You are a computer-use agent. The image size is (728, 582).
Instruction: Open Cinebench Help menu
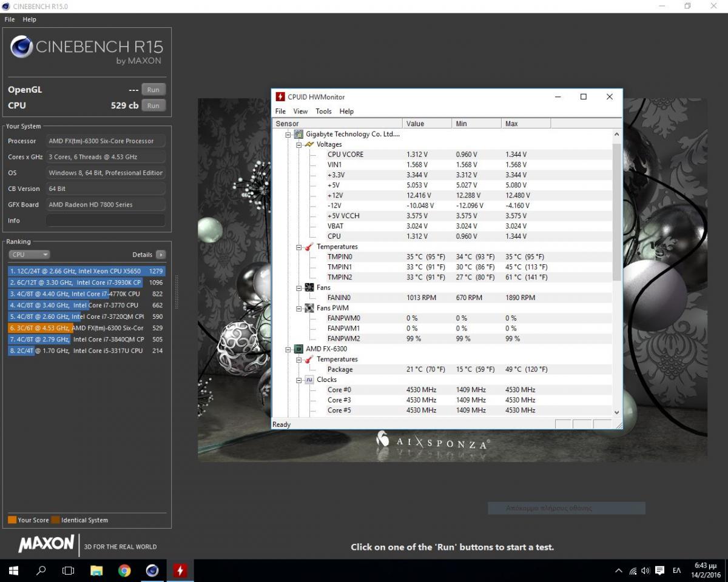point(29,19)
